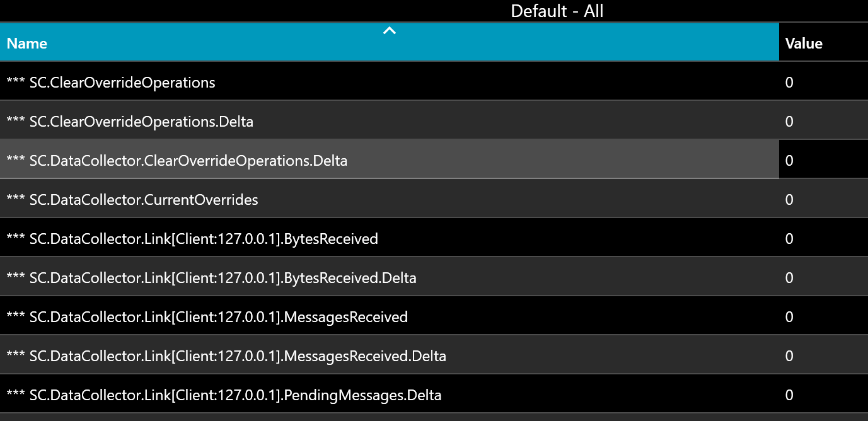The height and width of the screenshot is (421, 868).
Task: Click the Value header label text
Action: pos(804,43)
